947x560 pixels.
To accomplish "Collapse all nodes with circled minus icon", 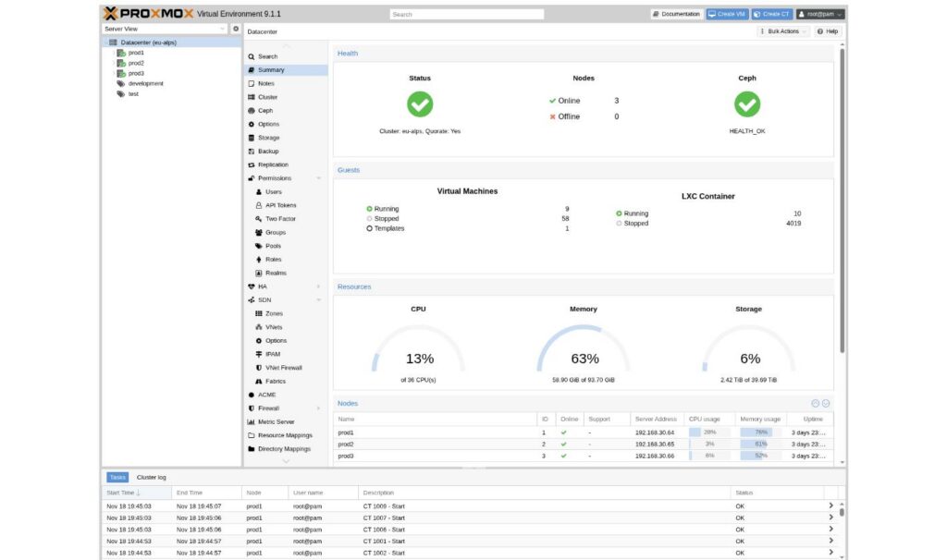I will click(x=815, y=404).
